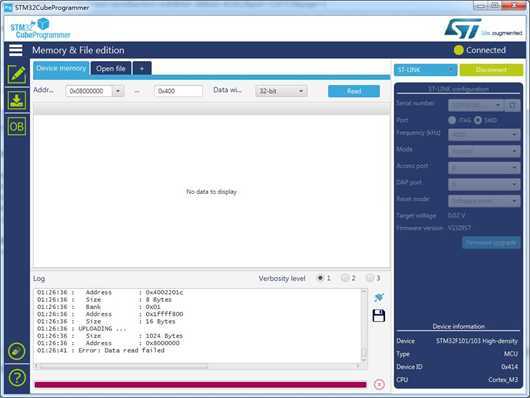Add a new tab with plus
This screenshot has height=398, width=530.
click(x=142, y=68)
